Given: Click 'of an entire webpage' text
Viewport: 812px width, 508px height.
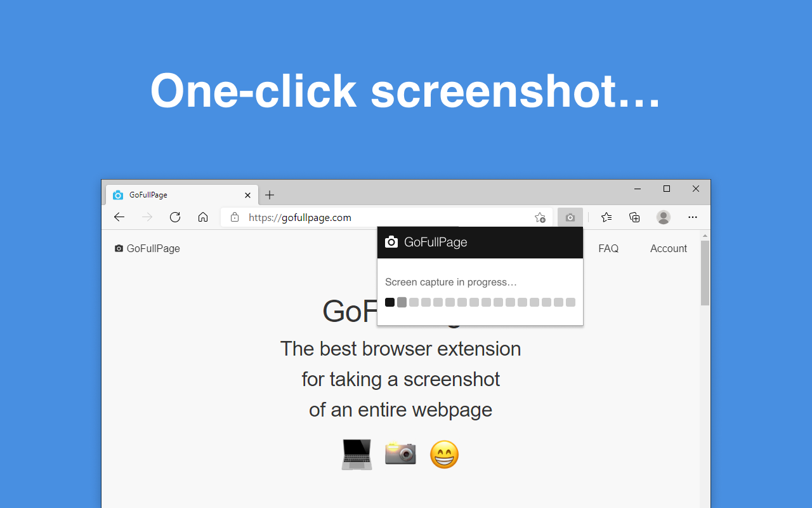Looking at the screenshot, I should 401,410.
